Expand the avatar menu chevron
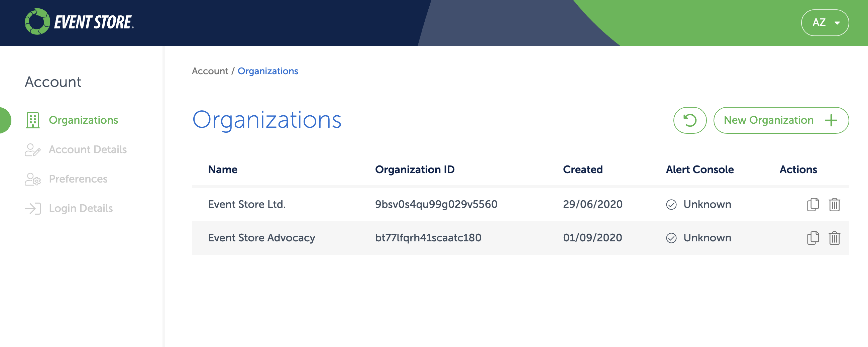This screenshot has width=868, height=347. click(x=838, y=23)
